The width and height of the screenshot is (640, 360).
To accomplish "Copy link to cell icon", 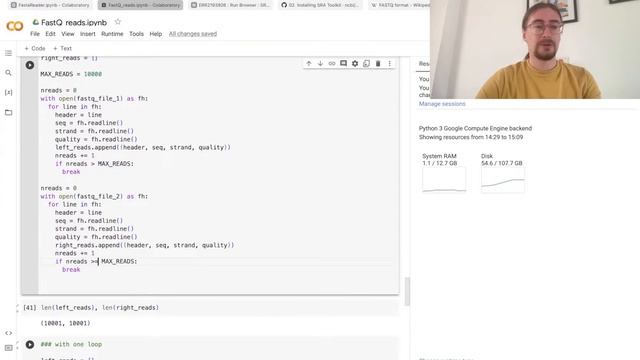I will pyautogui.click(x=332, y=63).
